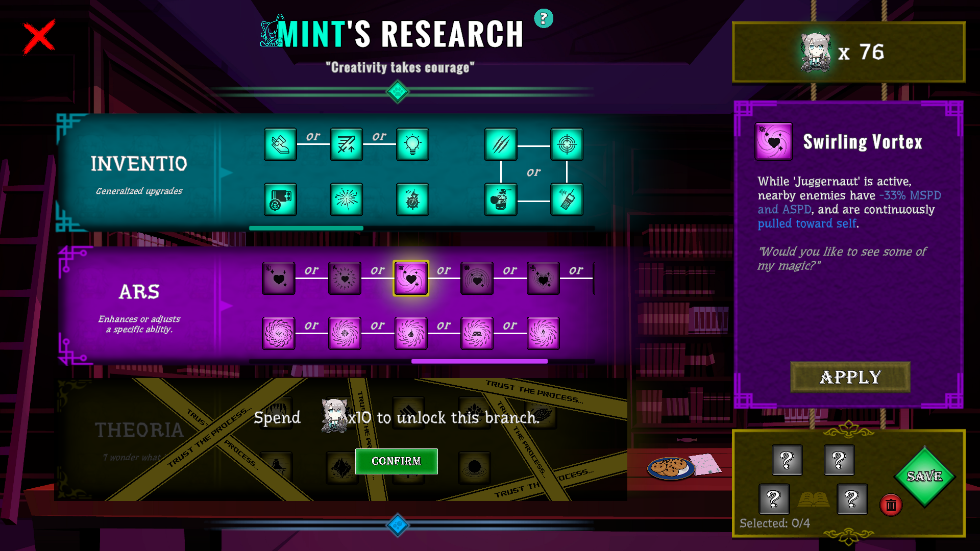Select the claw slash upgrade icon
980x551 pixels.
(501, 144)
